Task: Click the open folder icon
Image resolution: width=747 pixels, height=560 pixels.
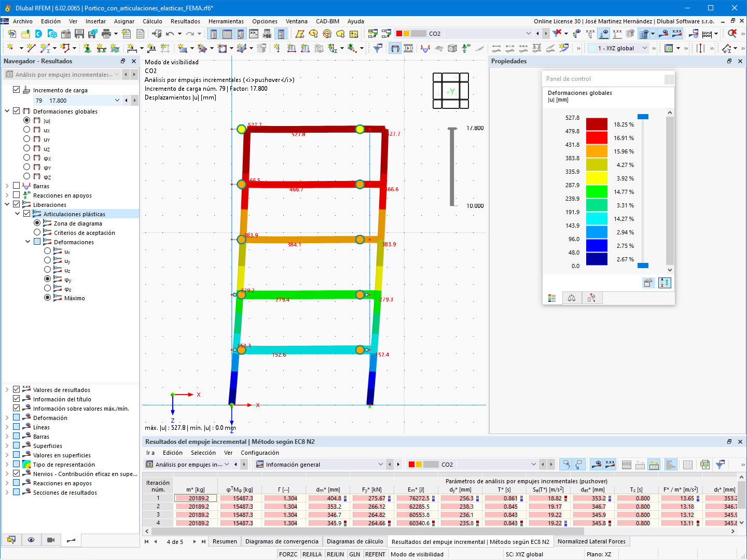Action: 25,34
